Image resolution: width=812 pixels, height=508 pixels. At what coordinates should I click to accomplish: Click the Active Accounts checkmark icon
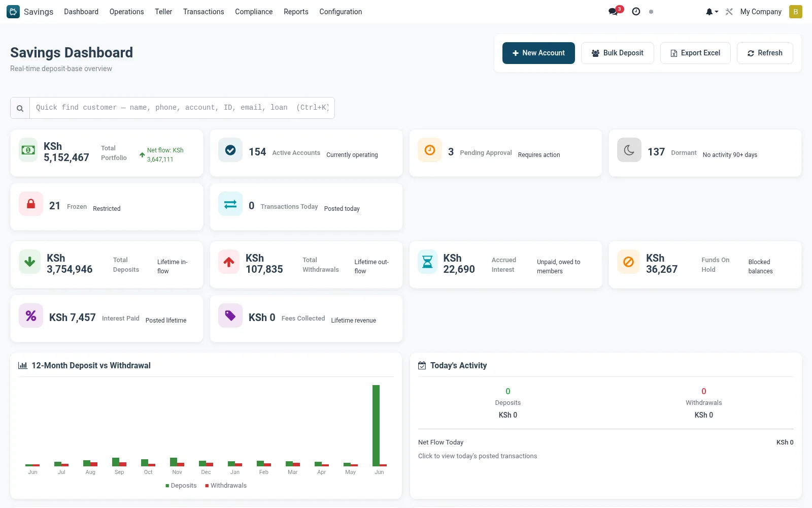coord(230,150)
